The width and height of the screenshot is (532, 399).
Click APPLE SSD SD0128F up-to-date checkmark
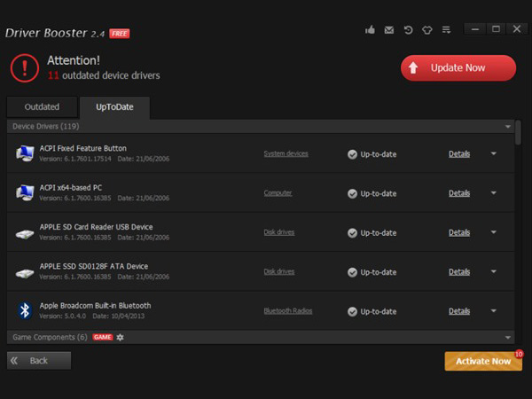pos(352,272)
